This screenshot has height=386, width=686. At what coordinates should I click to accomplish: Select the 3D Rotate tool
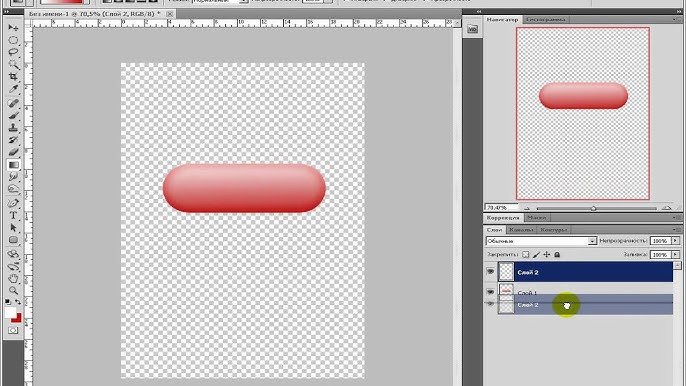pyautogui.click(x=13, y=254)
